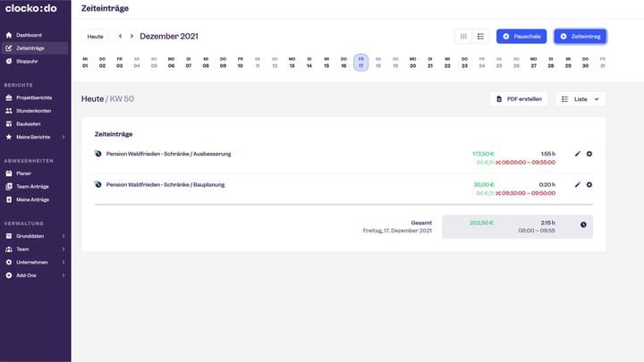Open the Dashboard home icon

point(9,35)
